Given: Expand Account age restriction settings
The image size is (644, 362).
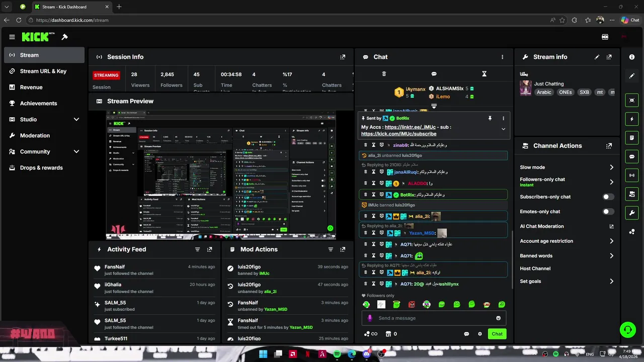Looking at the screenshot, I should tap(611, 241).
